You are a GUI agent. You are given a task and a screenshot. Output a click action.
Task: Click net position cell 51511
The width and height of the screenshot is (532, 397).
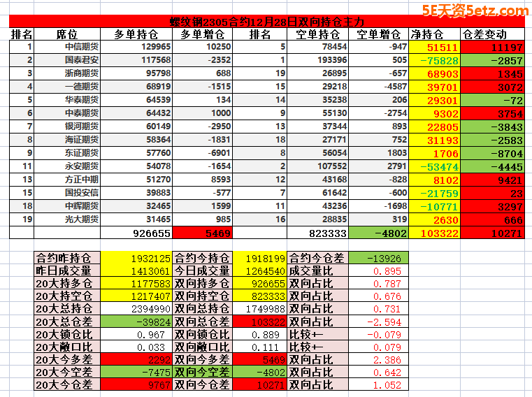pyautogui.click(x=434, y=47)
